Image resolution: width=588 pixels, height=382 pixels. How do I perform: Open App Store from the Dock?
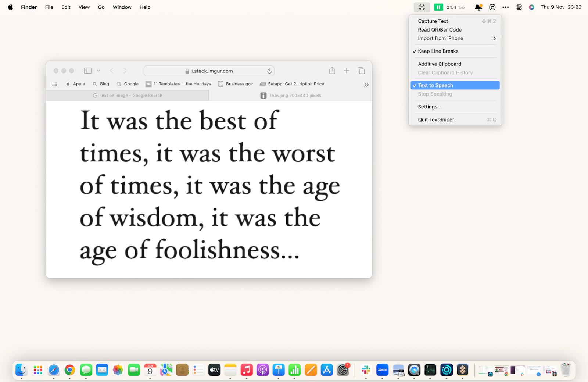(327, 370)
